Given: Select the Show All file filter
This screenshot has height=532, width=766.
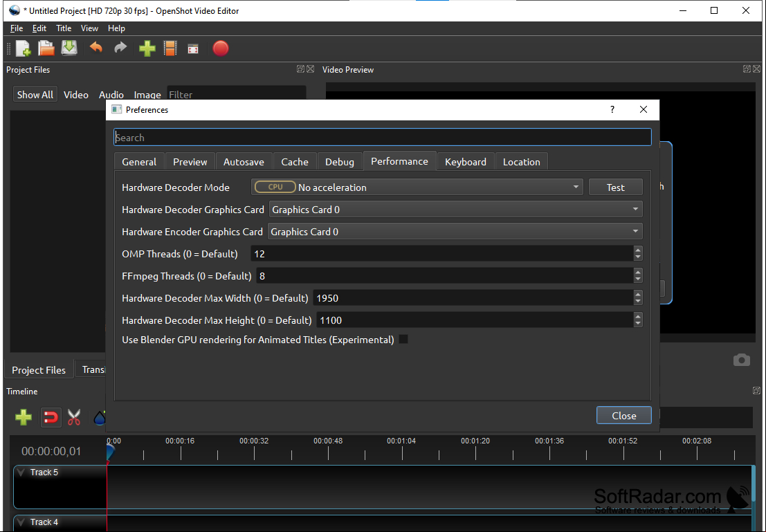Looking at the screenshot, I should [35, 94].
